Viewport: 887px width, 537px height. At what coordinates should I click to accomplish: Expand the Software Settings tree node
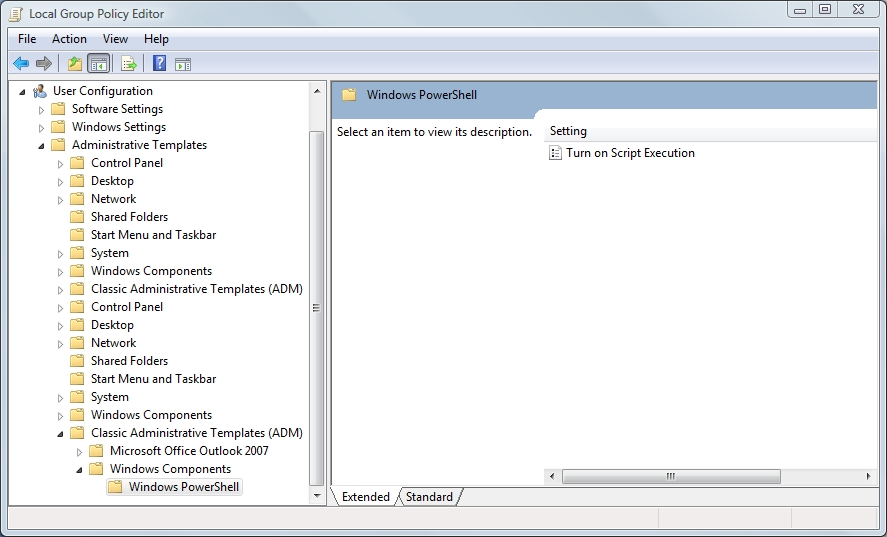click(x=42, y=109)
